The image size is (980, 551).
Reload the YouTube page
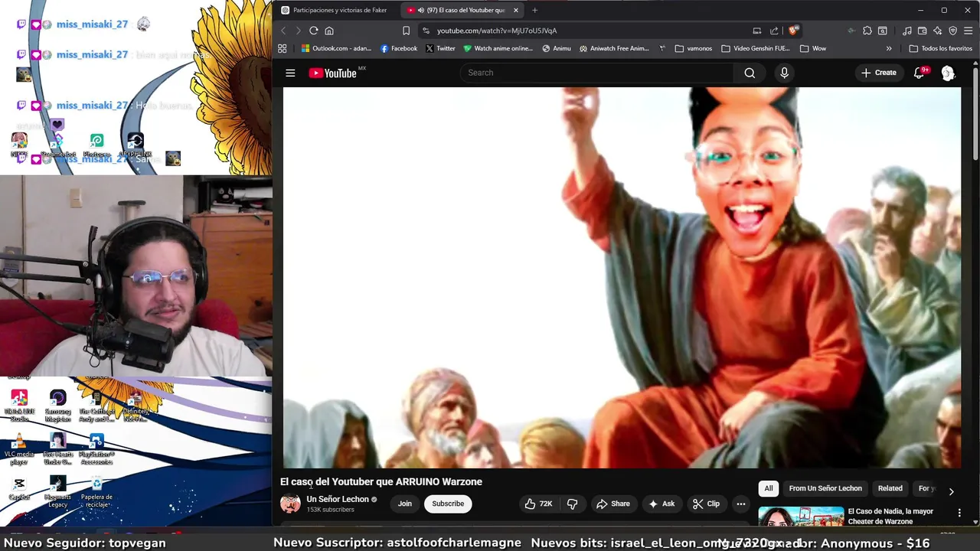tap(313, 31)
